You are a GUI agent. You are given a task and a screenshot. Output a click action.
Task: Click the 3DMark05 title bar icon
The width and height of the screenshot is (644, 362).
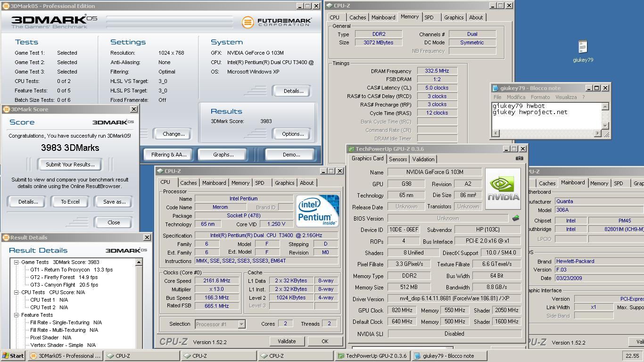[6, 6]
